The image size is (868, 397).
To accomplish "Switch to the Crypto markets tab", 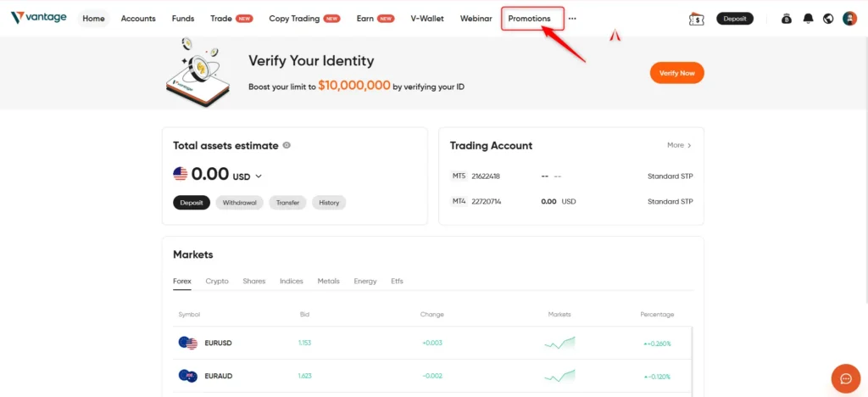I will pyautogui.click(x=217, y=282).
